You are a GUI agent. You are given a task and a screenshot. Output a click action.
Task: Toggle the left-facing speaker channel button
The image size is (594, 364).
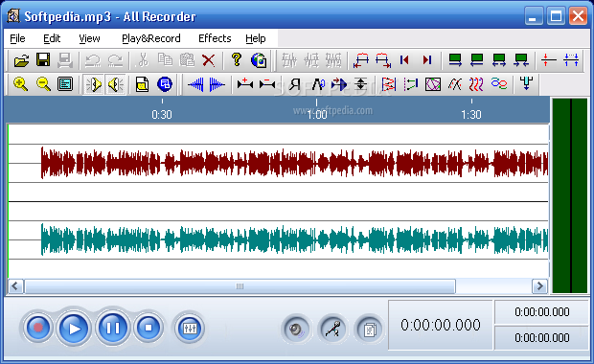[x=115, y=84]
